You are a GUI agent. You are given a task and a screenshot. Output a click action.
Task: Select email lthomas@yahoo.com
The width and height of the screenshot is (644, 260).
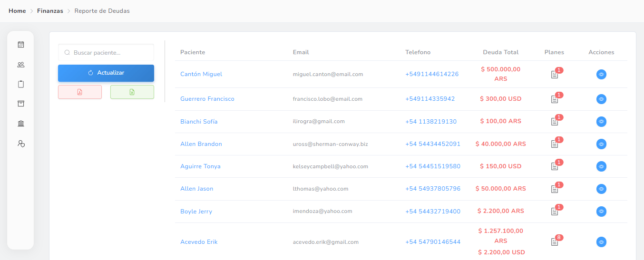[x=321, y=189]
